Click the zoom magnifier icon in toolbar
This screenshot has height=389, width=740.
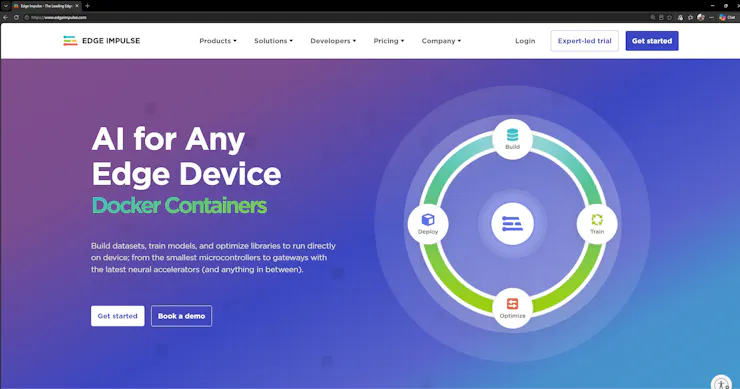click(653, 17)
